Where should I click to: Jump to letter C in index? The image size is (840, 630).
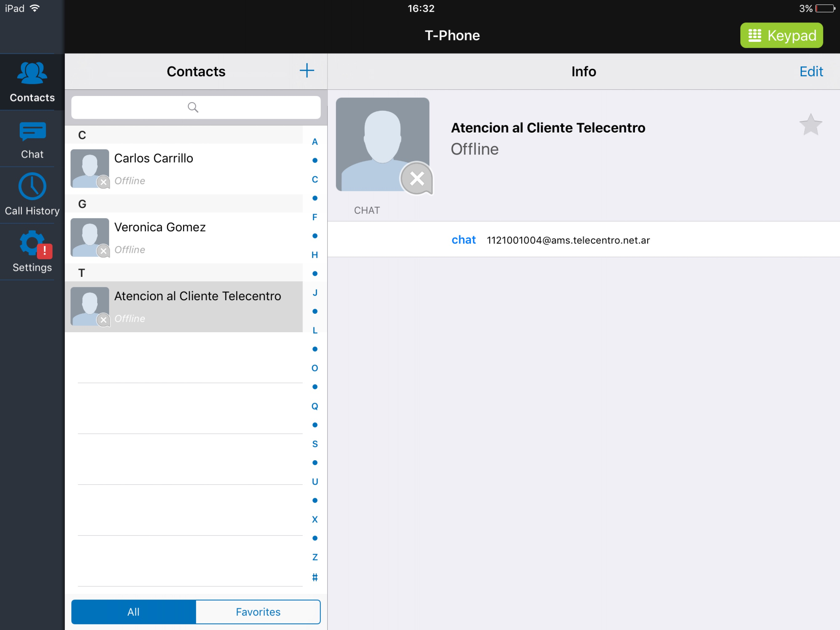click(315, 179)
